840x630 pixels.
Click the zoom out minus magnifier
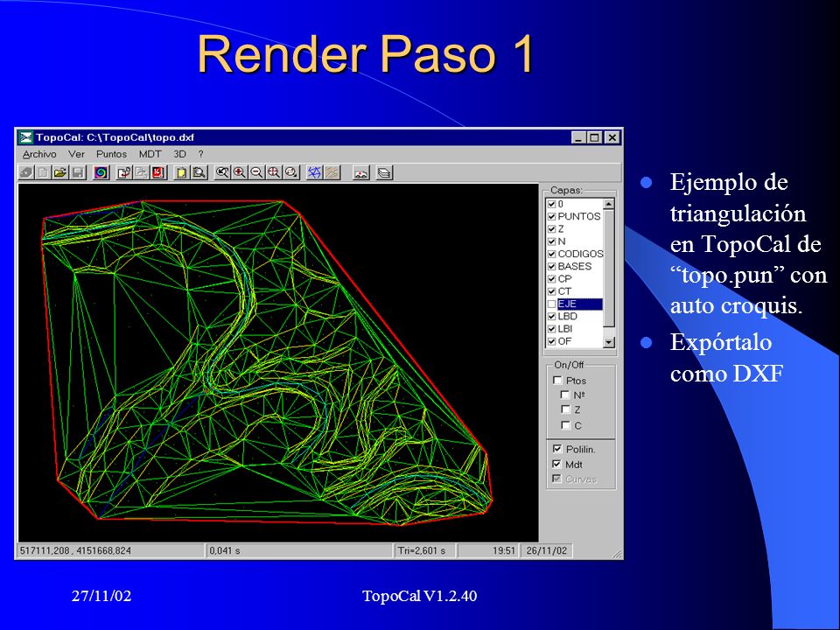tap(256, 172)
